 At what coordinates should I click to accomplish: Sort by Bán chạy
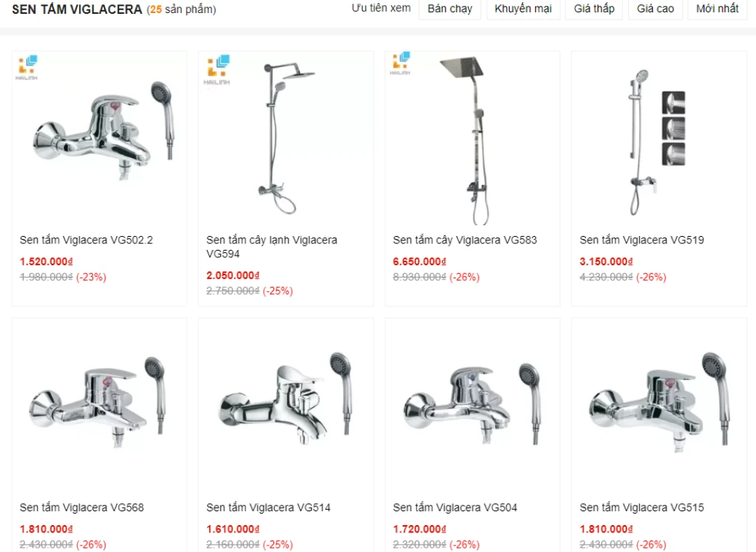[x=450, y=9]
